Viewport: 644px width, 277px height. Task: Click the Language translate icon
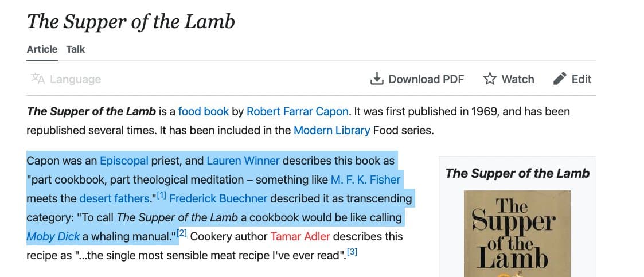coord(38,79)
